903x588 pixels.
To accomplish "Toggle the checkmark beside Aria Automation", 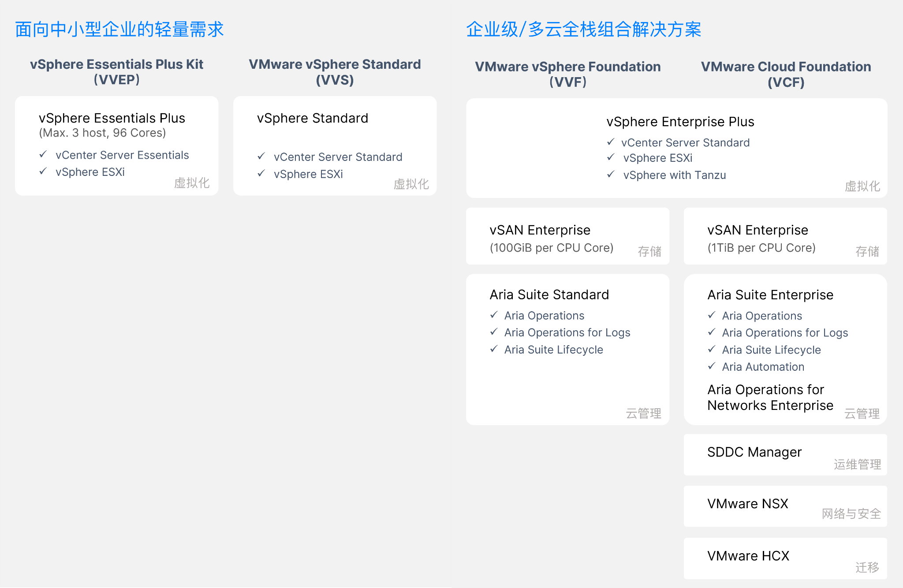I will [712, 366].
